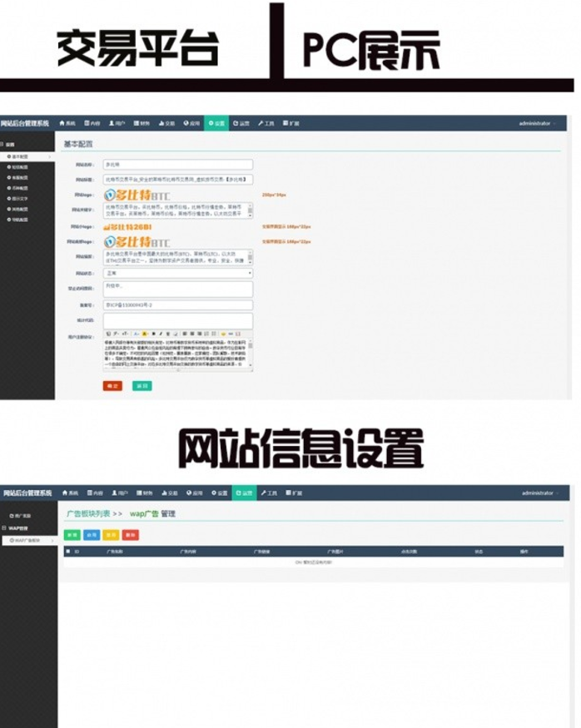The height and width of the screenshot is (728, 581).
Task: Open 用户 tab in 基本配置 panel navbar
Action: pyautogui.click(x=117, y=123)
